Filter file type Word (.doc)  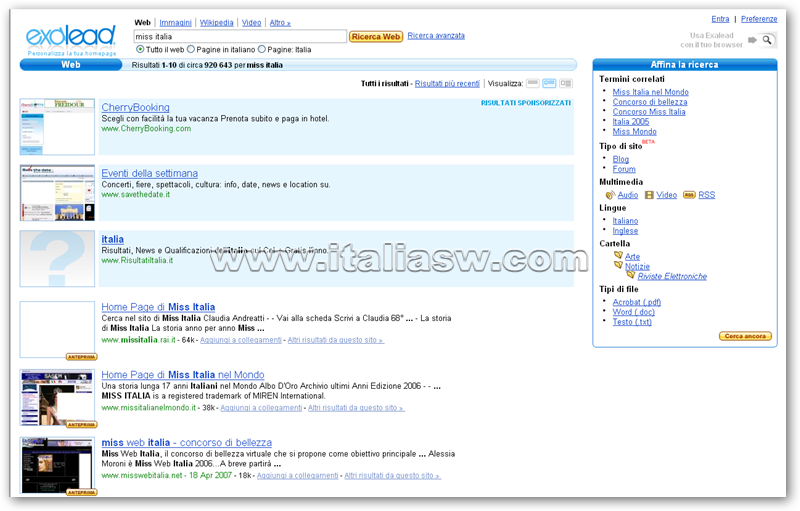(x=633, y=312)
